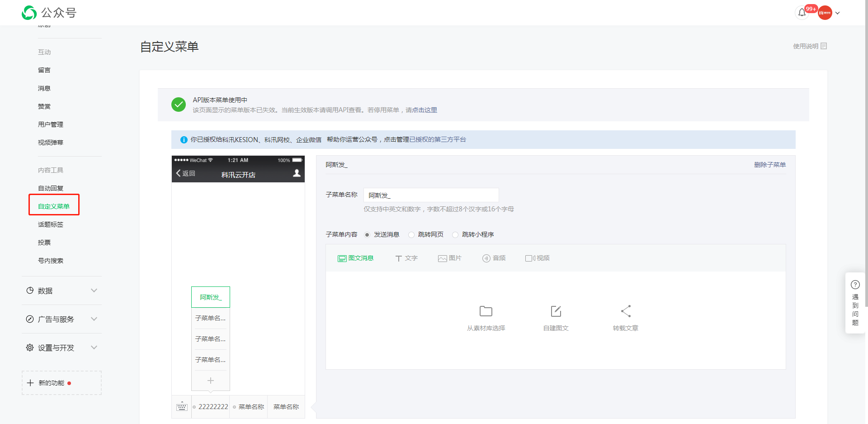Open the 遇到问题 help panel on right edge
The image size is (868, 424).
[855, 303]
